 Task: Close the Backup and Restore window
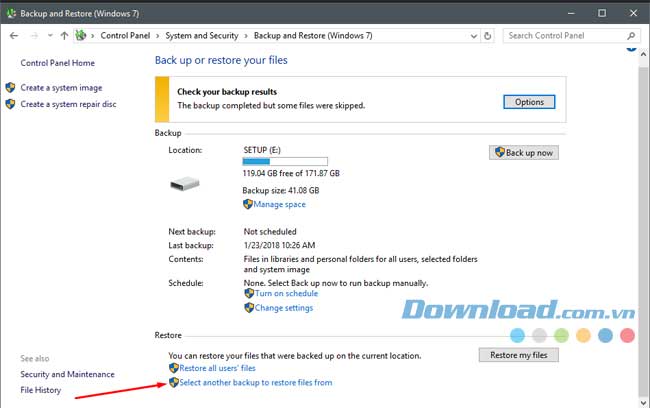point(633,13)
